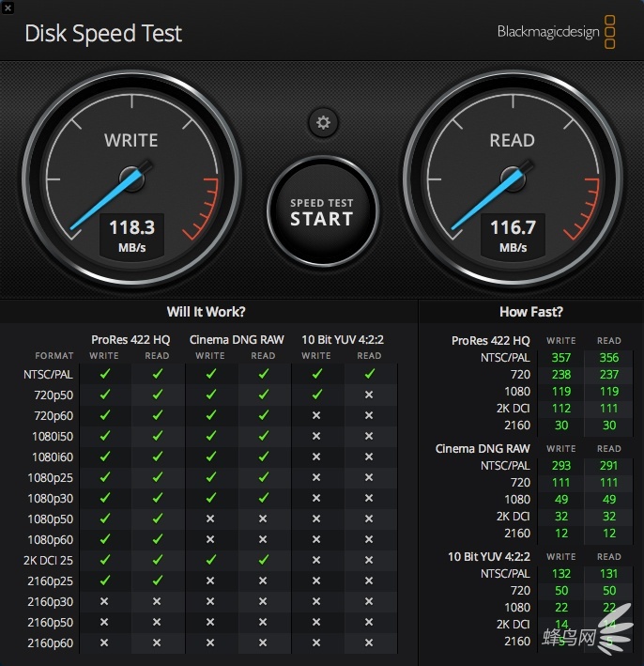Screen dimensions: 644x666
Task: Click the 2160p30 format row label
Action: (x=51, y=602)
